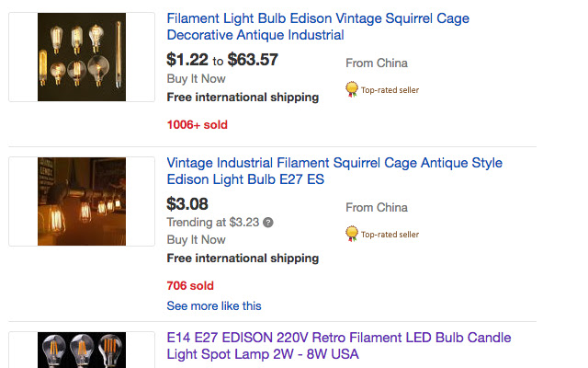588x368 pixels.
Task: Click the 1006+ sold text
Action: (197, 124)
